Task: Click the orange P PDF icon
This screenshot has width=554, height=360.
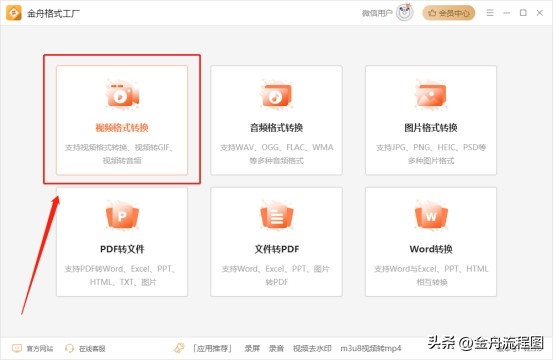Action: coord(122,216)
